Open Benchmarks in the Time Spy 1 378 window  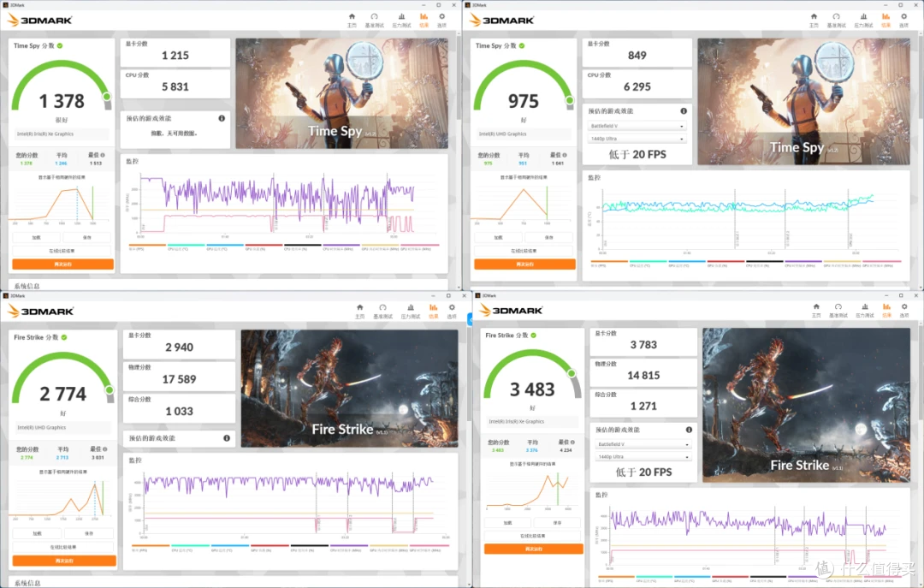374,20
